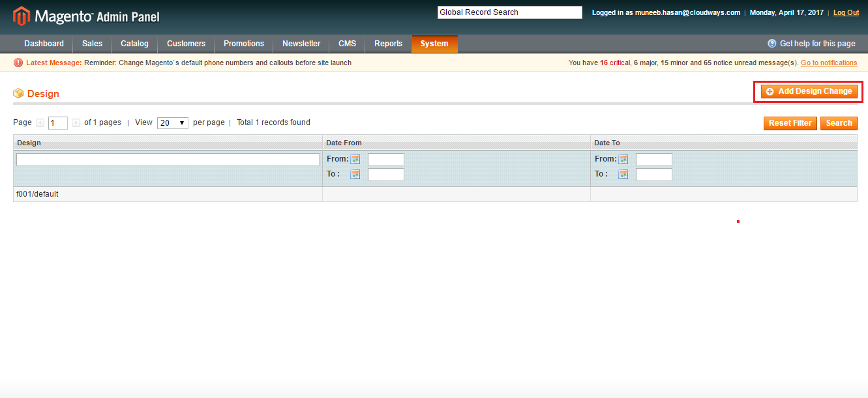The width and height of the screenshot is (868, 398).
Task: Go to next page arrow
Action: click(76, 122)
